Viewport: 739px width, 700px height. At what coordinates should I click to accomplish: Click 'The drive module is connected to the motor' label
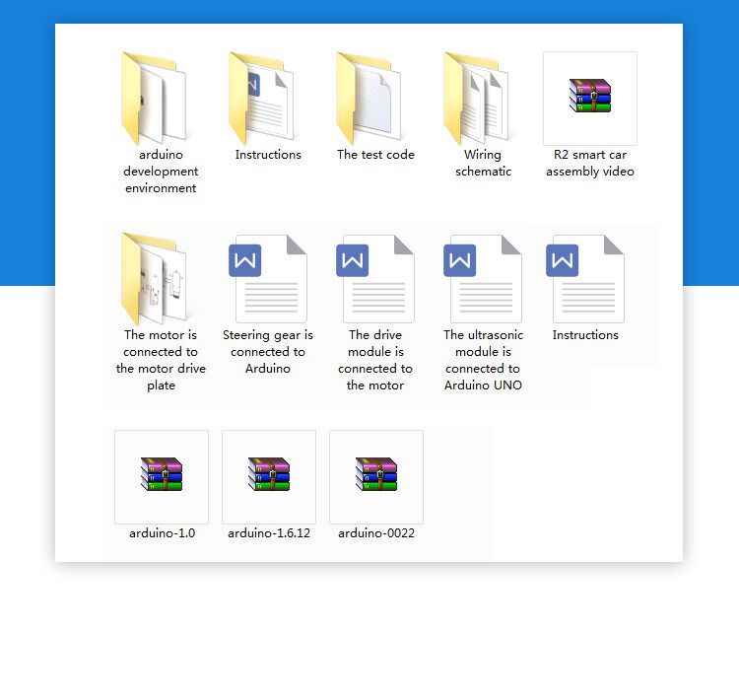[375, 360]
